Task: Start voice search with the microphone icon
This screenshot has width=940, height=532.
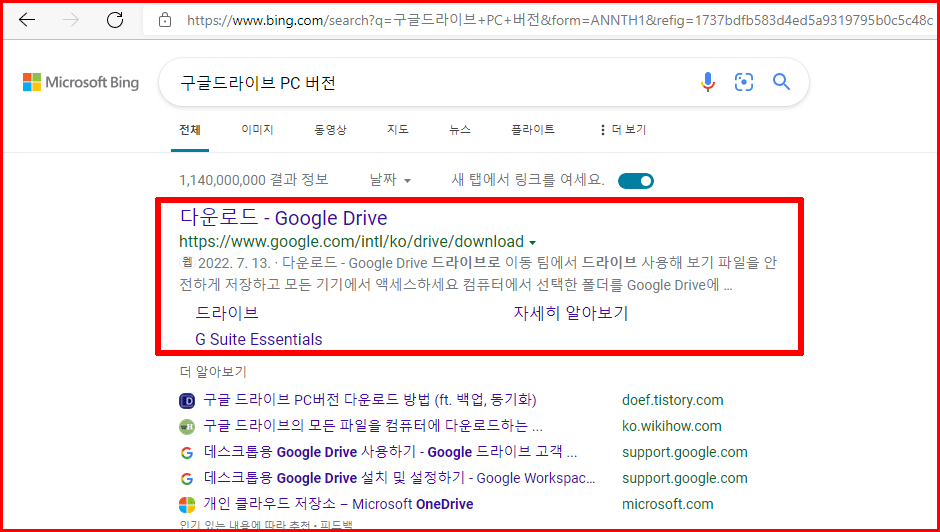Action: 708,82
